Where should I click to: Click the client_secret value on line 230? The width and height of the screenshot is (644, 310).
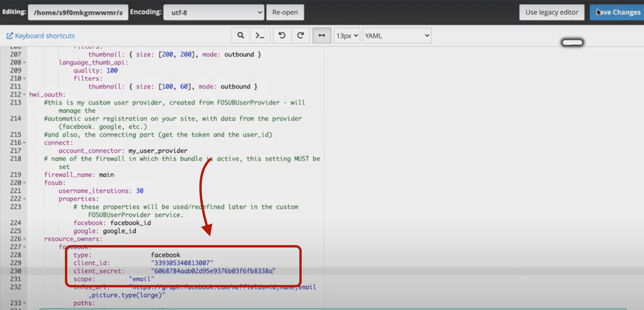(x=213, y=271)
